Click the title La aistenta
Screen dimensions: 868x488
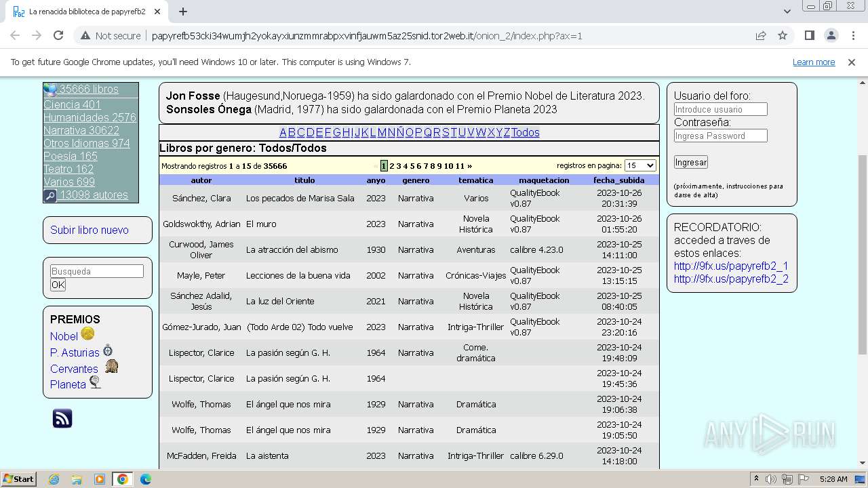(x=267, y=456)
